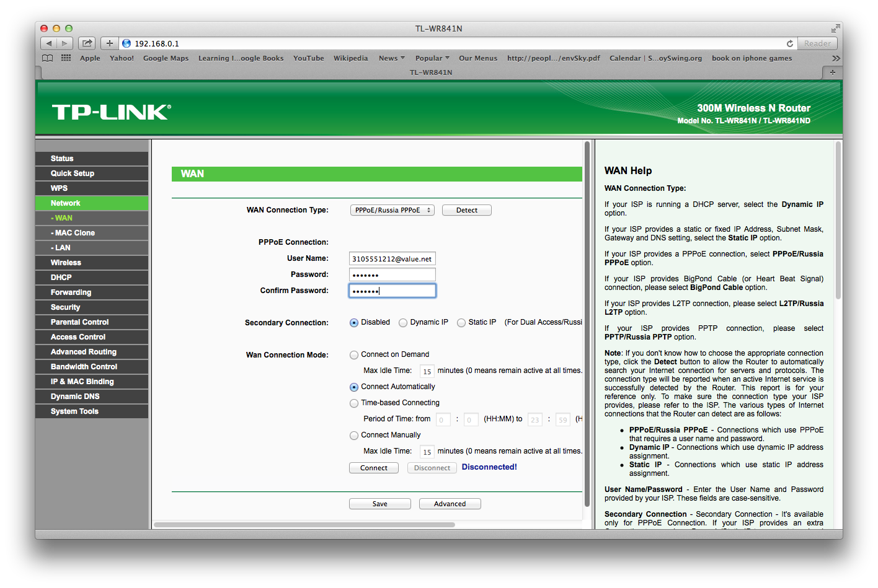Open Wireless menu section
Viewport: 878px width, 588px height.
pyautogui.click(x=92, y=263)
